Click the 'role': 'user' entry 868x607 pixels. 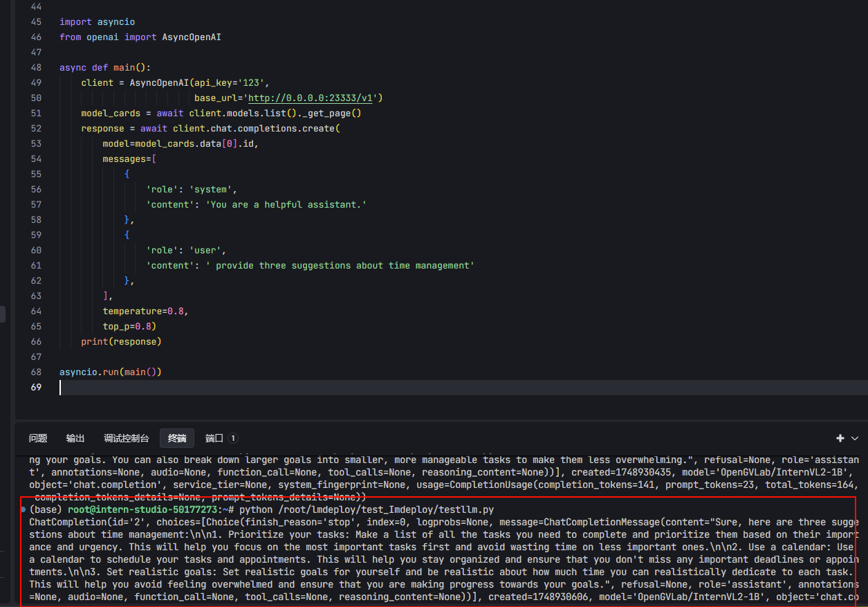(x=186, y=251)
